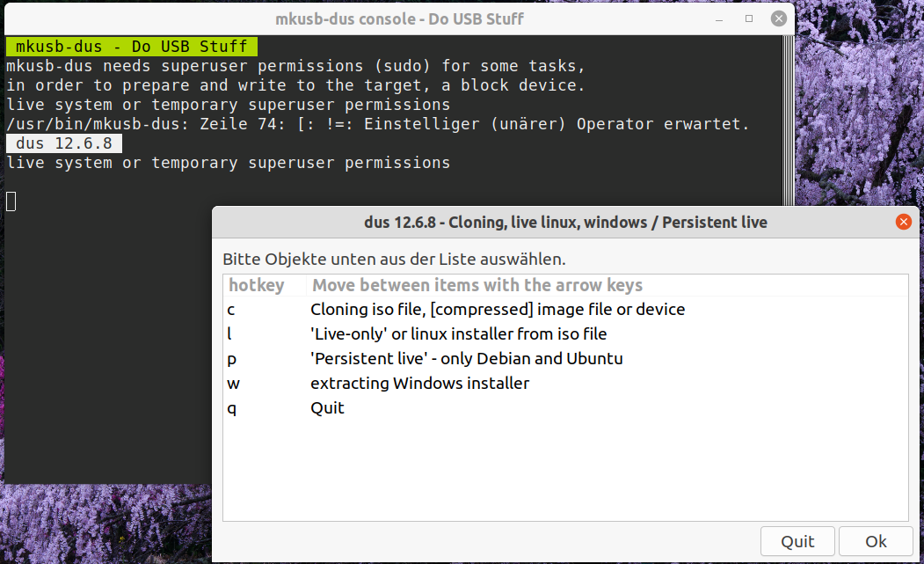Select 'extracting Windows installer' row

click(419, 384)
